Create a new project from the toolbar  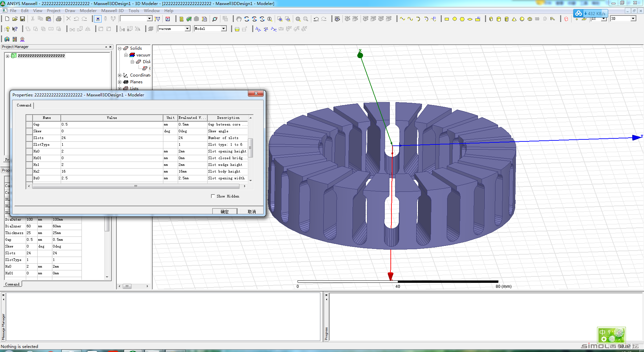pos(7,19)
